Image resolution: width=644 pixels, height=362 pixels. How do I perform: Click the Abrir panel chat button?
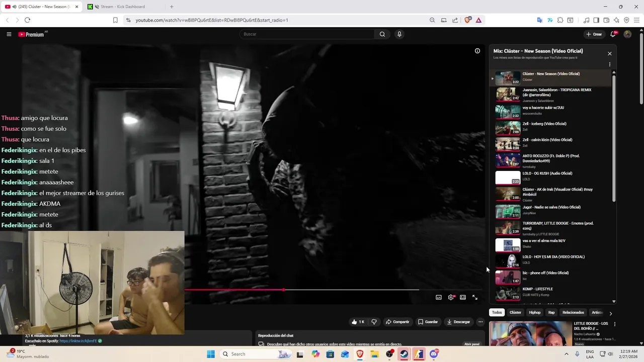[471, 344]
